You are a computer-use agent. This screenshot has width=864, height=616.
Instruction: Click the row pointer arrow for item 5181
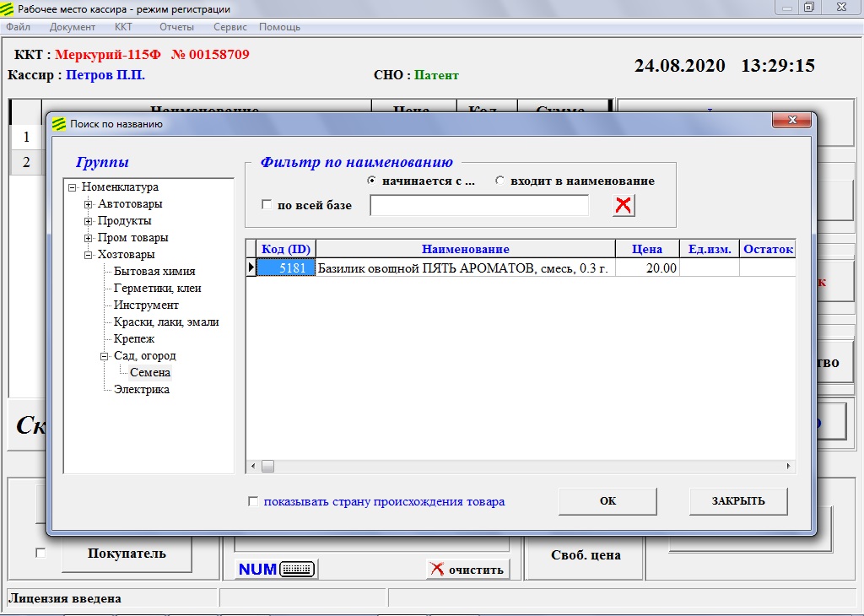[251, 268]
